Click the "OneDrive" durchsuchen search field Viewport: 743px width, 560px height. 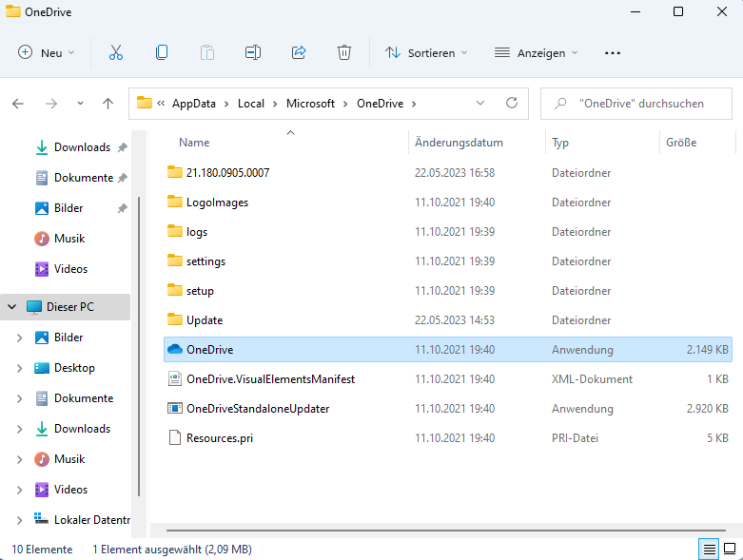click(x=642, y=104)
